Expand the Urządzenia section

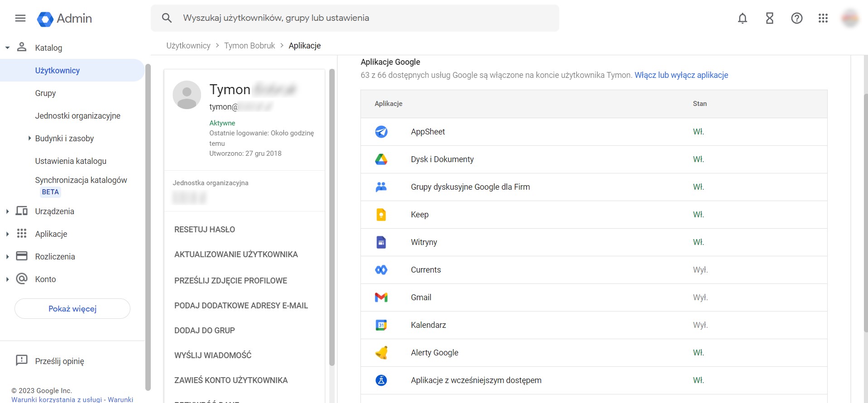click(x=7, y=211)
